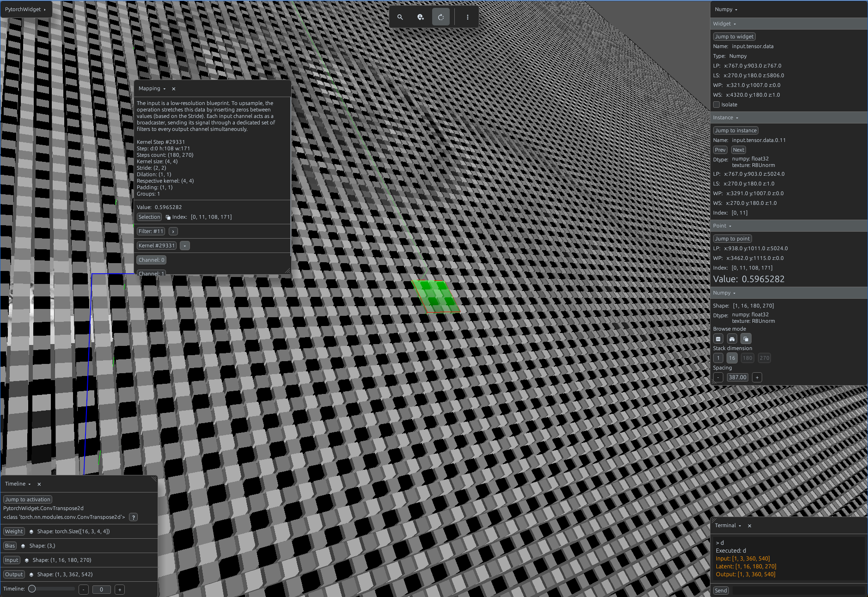Open the Timeline panel title dropdown
The height and width of the screenshot is (597, 868).
pyautogui.click(x=30, y=484)
